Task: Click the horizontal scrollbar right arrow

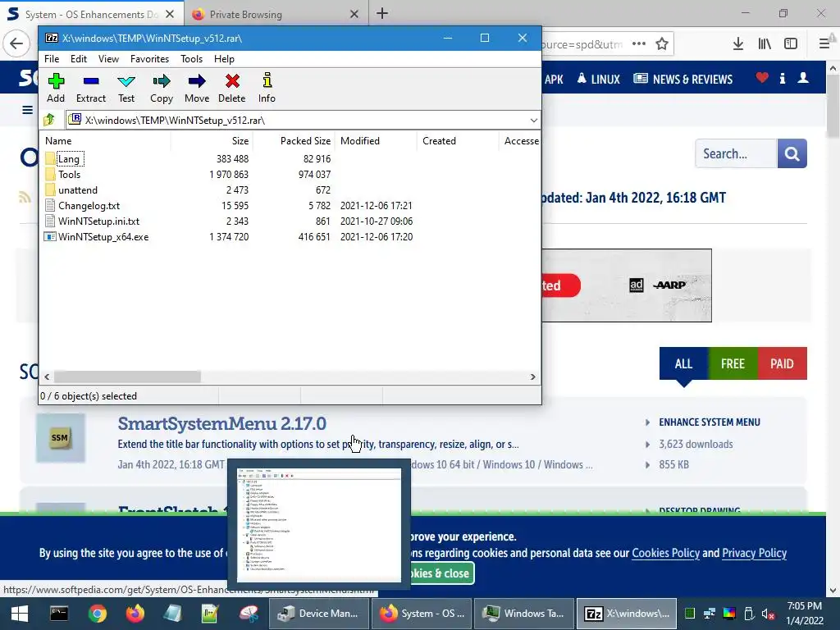Action: [532, 377]
